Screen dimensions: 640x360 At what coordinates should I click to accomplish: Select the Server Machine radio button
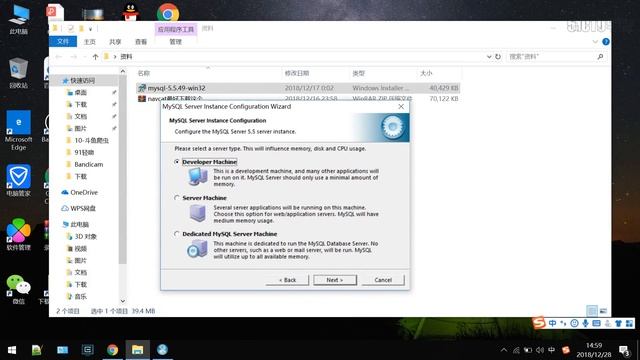point(177,198)
